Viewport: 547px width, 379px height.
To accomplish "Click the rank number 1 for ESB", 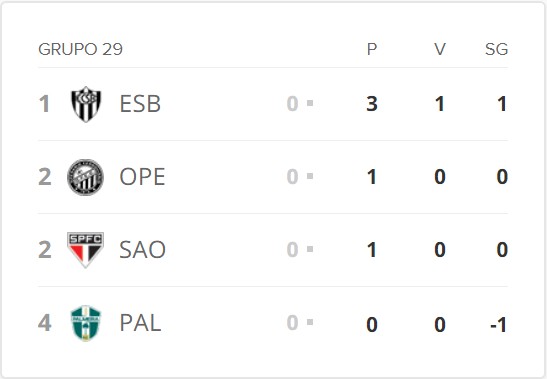I will click(x=44, y=104).
